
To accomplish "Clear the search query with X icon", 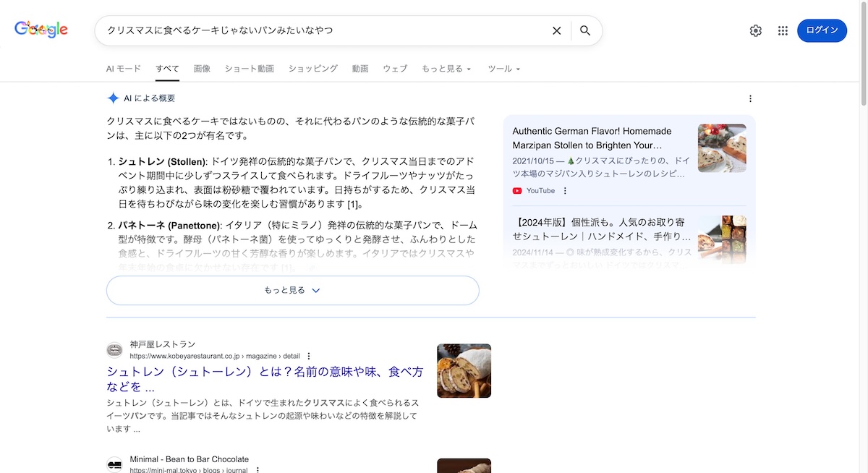I will point(557,30).
